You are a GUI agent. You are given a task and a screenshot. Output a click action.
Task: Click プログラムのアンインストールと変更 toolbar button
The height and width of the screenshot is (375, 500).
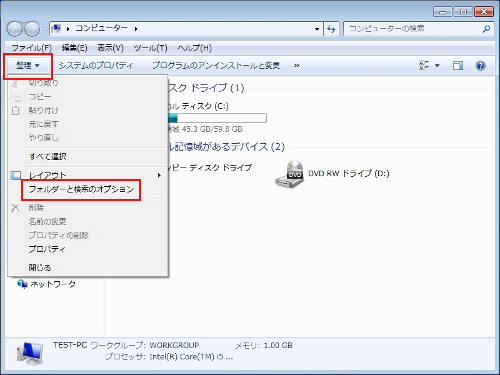(x=216, y=66)
